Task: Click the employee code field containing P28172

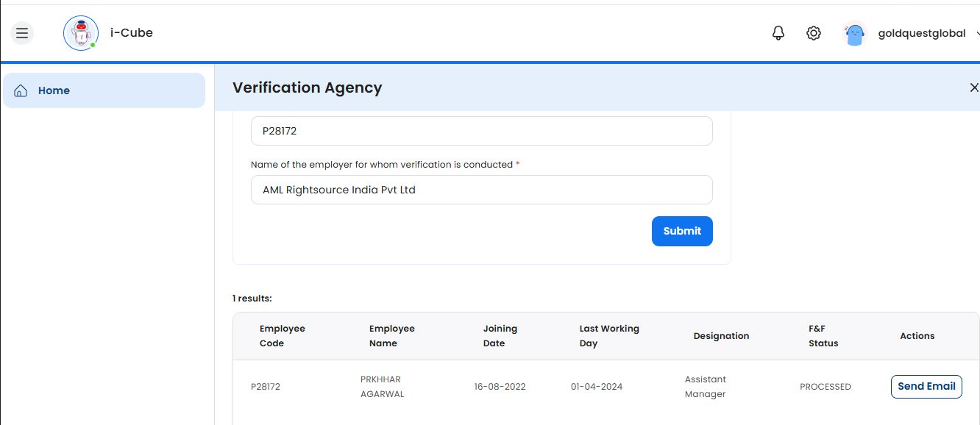Action: point(481,131)
